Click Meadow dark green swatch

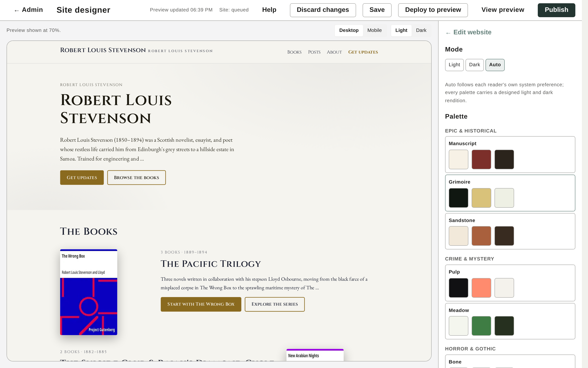[504, 326]
